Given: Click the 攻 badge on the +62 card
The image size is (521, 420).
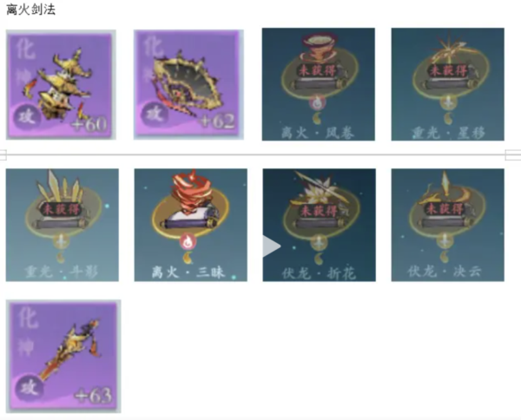Looking at the screenshot, I should [x=155, y=115].
